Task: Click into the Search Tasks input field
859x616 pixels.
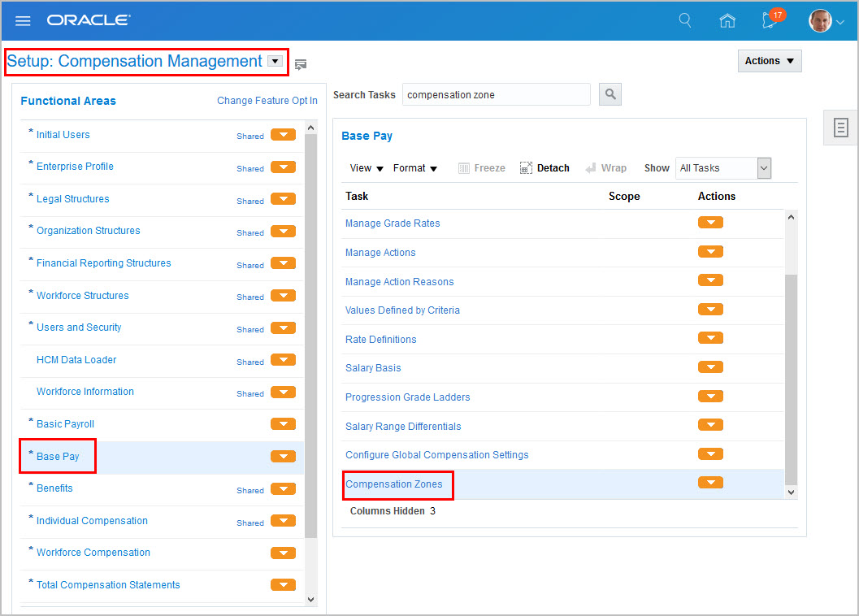Action: (x=496, y=94)
